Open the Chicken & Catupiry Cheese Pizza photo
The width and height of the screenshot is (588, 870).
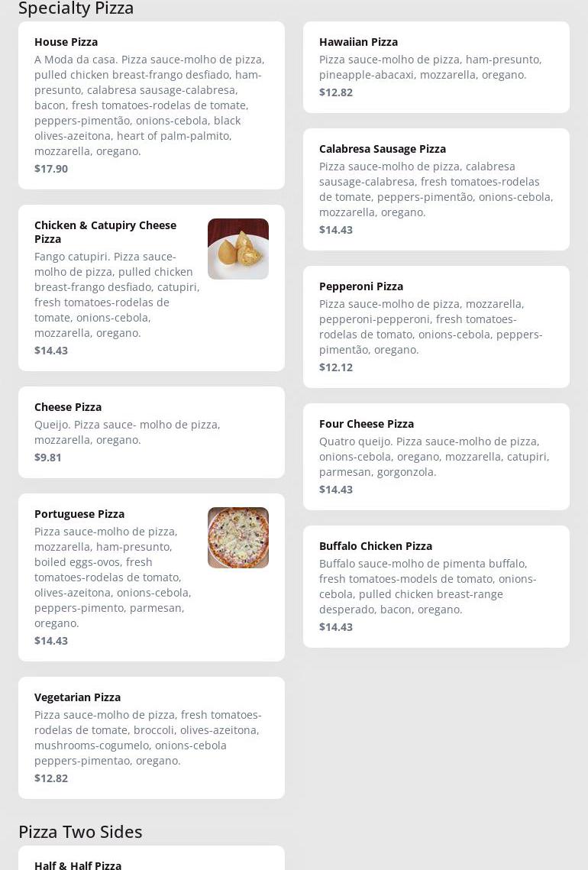pyautogui.click(x=237, y=249)
